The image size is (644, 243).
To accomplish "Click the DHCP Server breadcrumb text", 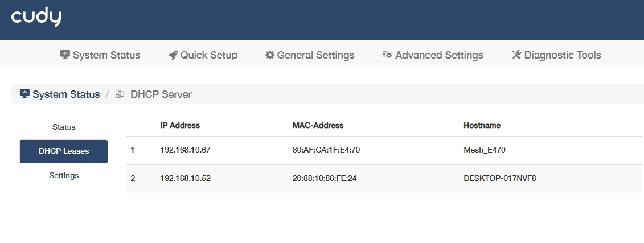I will 161,94.
